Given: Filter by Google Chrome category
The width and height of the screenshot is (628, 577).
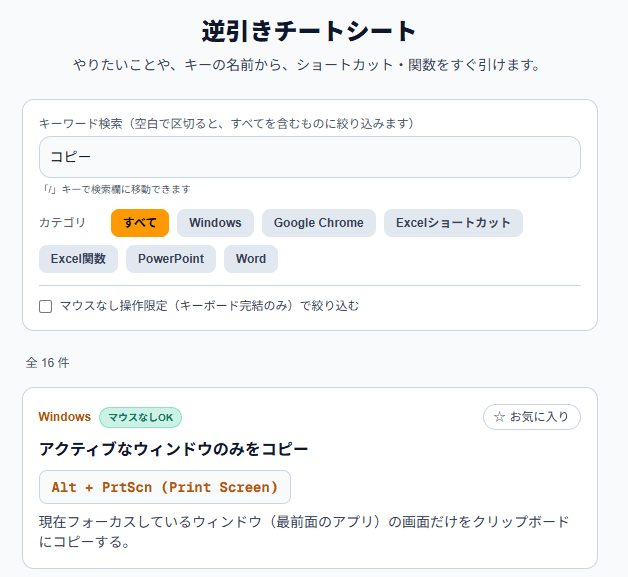Looking at the screenshot, I should (319, 223).
